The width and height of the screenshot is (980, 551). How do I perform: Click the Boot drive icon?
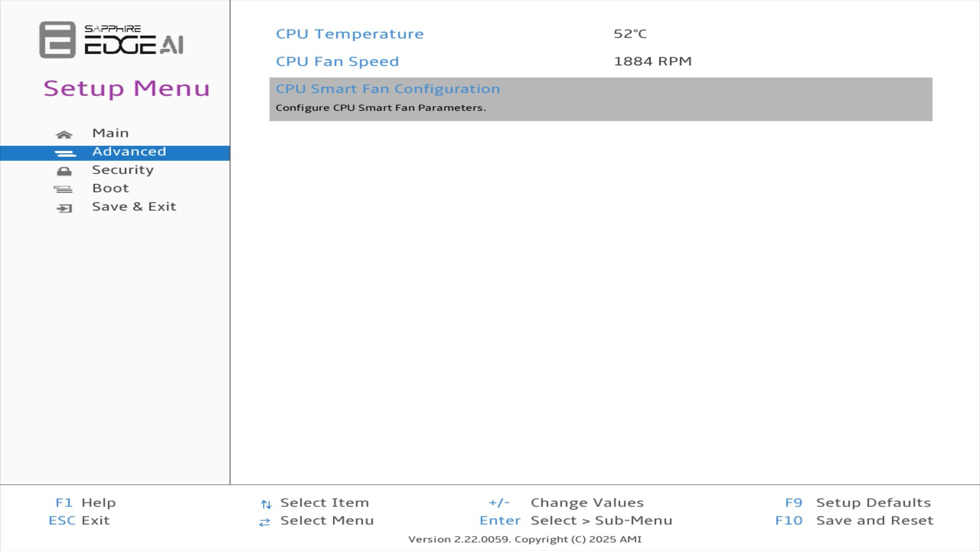pyautogui.click(x=63, y=189)
